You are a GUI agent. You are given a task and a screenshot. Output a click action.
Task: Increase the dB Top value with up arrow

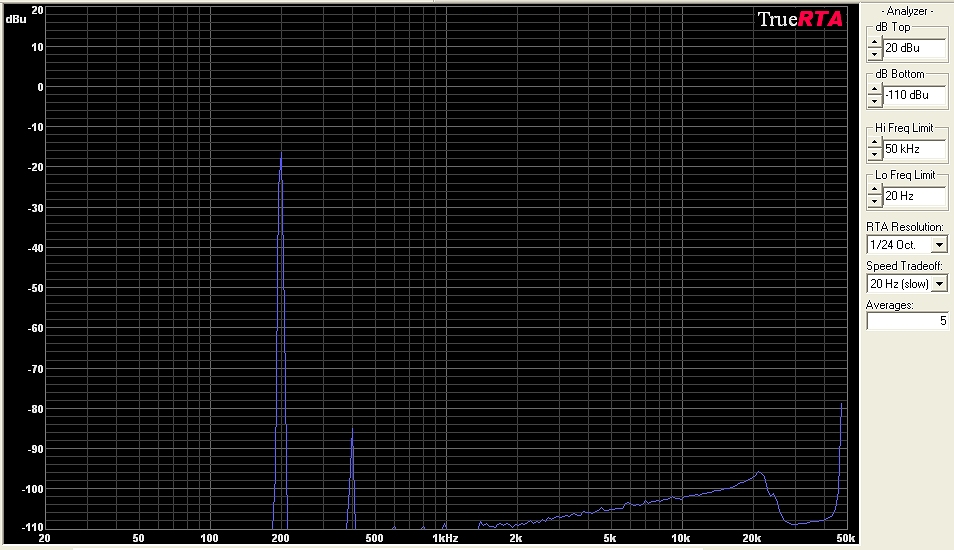pos(874,43)
